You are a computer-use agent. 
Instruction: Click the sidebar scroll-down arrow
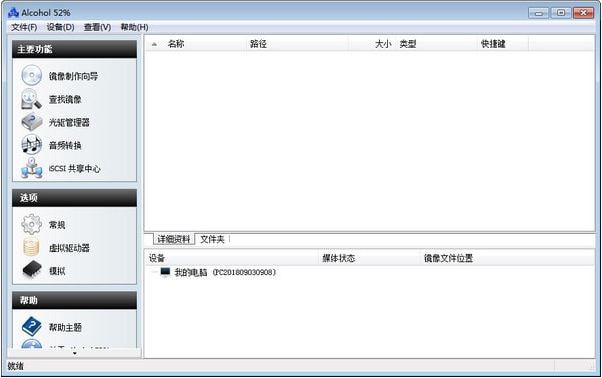click(x=74, y=353)
